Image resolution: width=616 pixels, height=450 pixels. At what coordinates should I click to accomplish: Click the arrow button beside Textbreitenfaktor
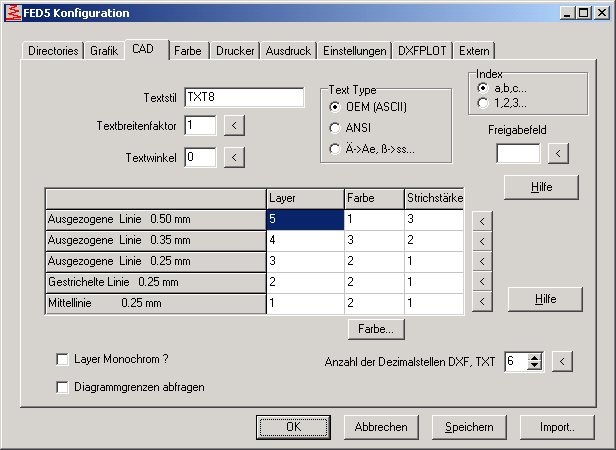pyautogui.click(x=232, y=125)
